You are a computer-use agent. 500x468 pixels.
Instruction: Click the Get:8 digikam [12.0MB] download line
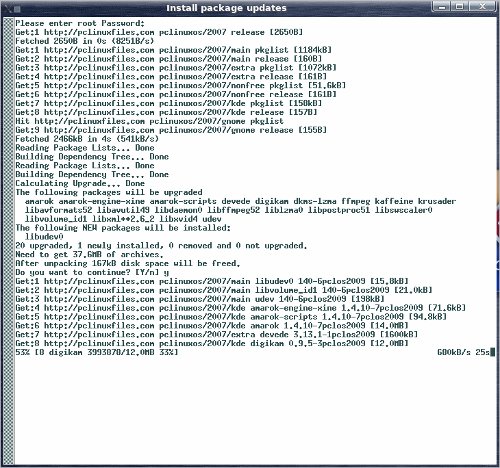[x=212, y=343]
